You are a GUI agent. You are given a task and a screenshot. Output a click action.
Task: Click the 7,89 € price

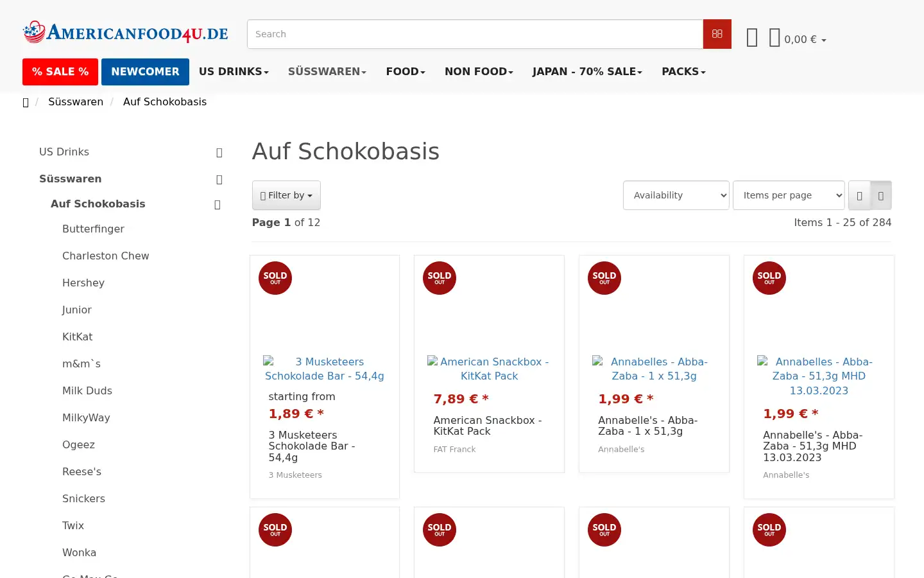(x=461, y=399)
